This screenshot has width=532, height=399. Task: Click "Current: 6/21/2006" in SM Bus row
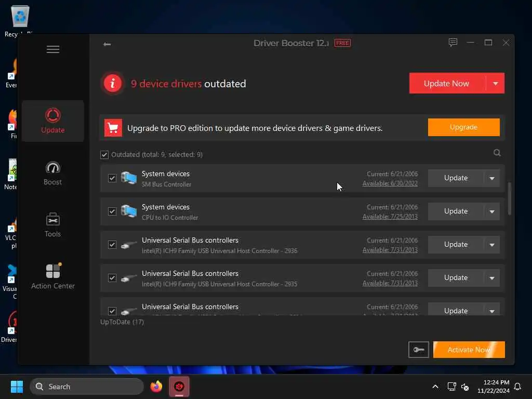click(392, 174)
